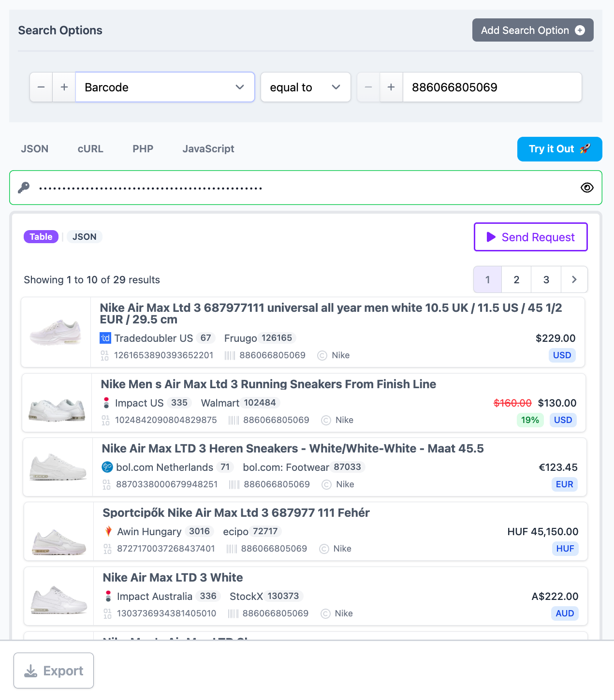This screenshot has height=700, width=614.
Task: Click the Fruugo 126165 merchant label
Action: (x=260, y=338)
